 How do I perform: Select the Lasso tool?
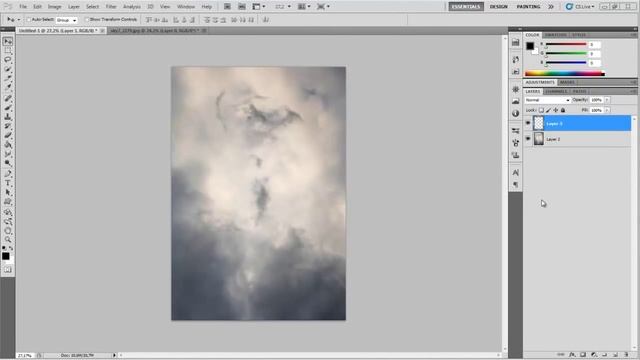(8, 60)
